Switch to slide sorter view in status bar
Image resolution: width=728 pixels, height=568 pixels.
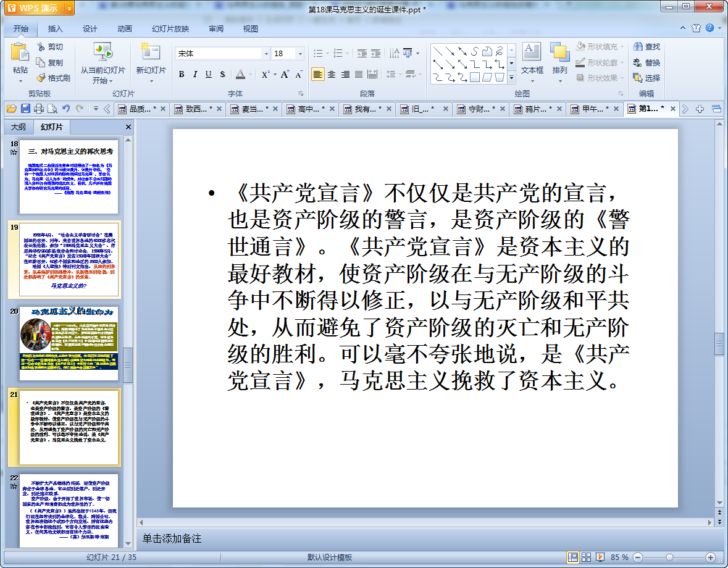587,557
